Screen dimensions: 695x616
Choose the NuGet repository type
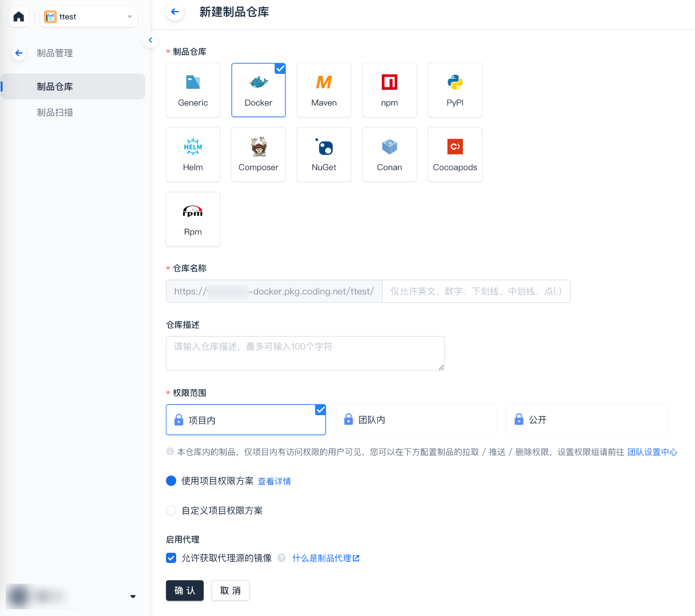point(324,154)
